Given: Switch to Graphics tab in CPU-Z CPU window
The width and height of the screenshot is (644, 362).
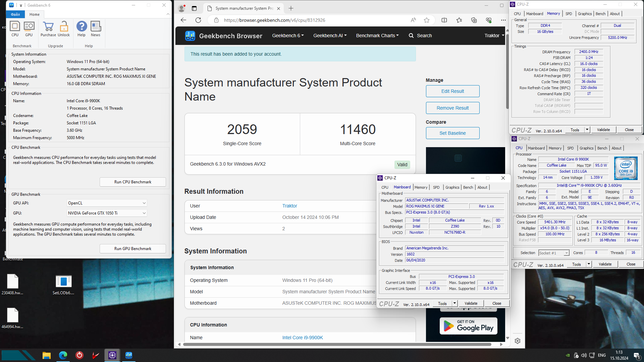Looking at the screenshot, I should (586, 148).
